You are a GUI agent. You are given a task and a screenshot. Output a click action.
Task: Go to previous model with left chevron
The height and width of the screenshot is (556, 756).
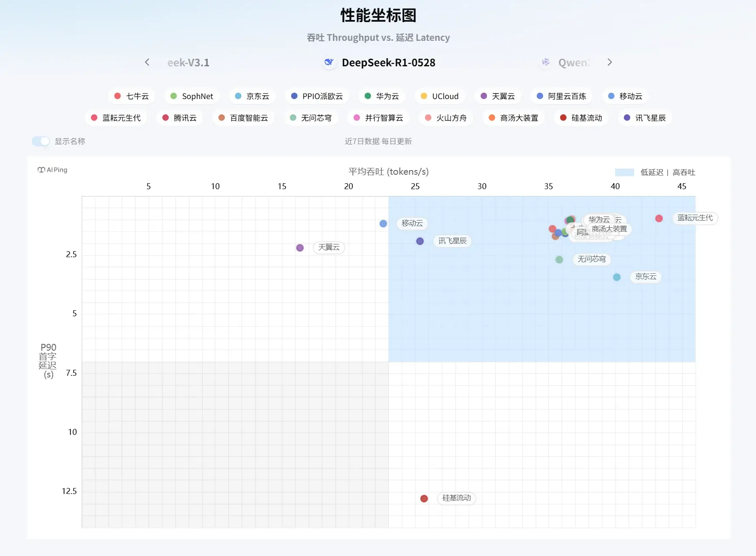[x=147, y=62]
